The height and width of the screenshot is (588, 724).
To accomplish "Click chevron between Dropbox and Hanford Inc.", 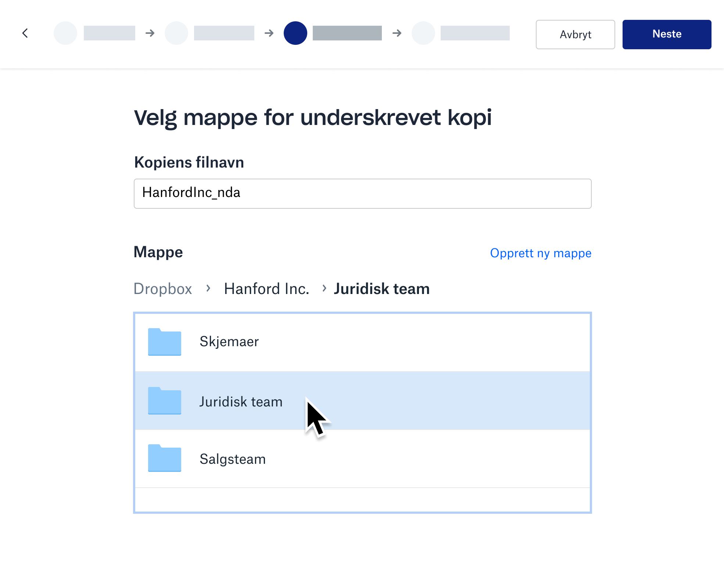I will pos(208,288).
